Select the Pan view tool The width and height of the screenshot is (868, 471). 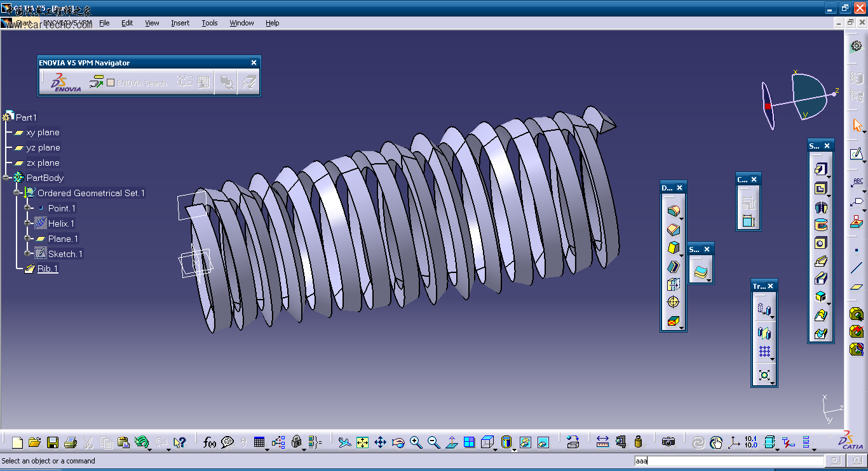click(380, 442)
